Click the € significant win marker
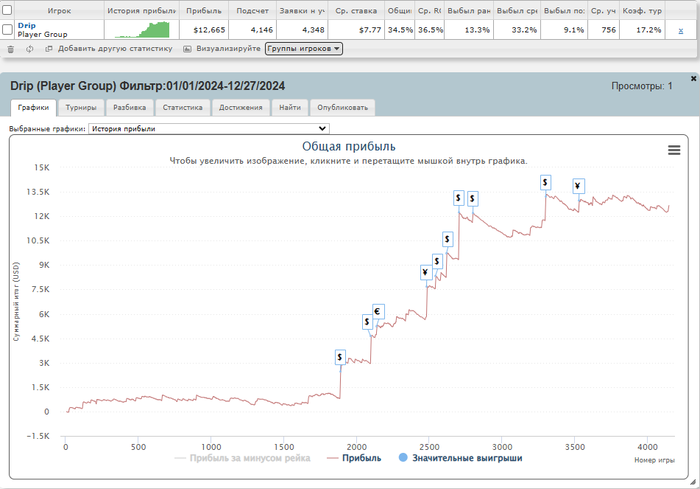The height and width of the screenshot is (489, 700). (x=378, y=311)
